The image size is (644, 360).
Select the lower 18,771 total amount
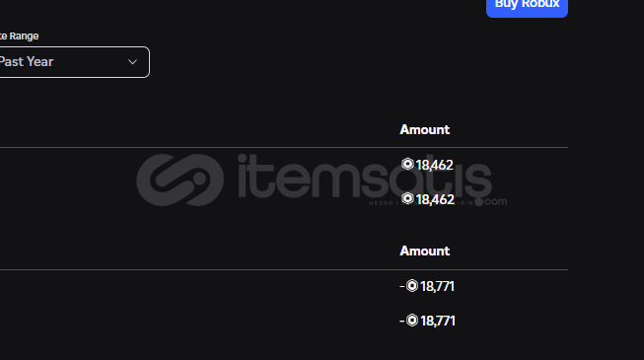click(x=438, y=321)
